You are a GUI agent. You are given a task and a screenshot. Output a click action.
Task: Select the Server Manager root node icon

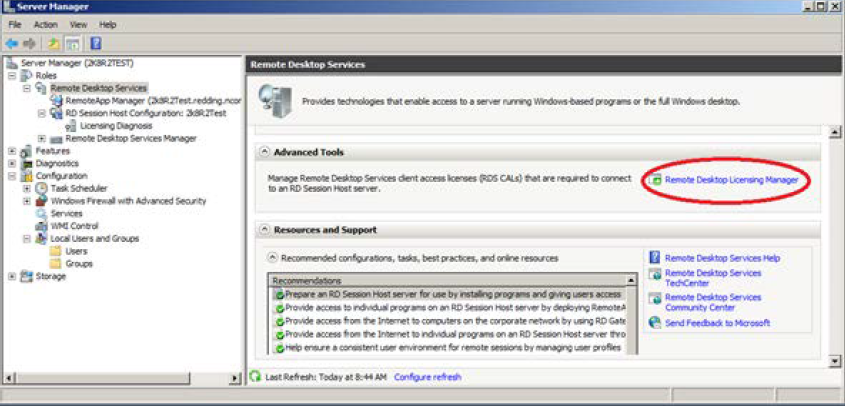pos(13,63)
